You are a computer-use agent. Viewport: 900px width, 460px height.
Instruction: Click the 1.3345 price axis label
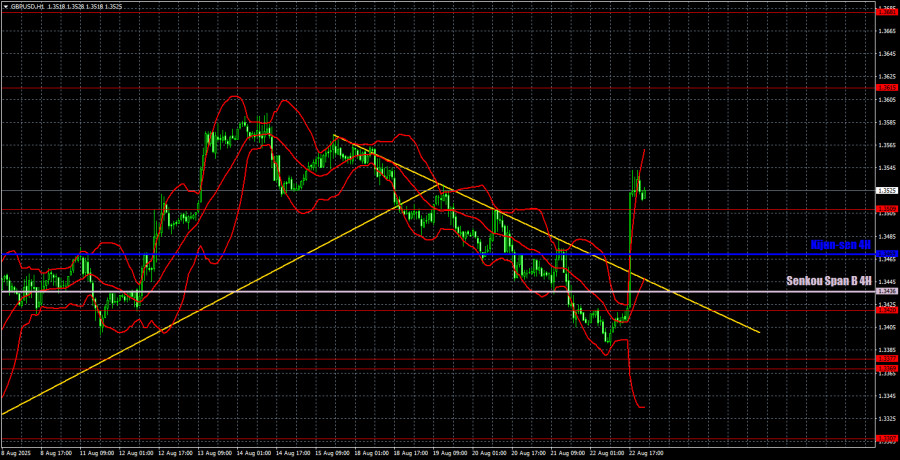click(886, 396)
